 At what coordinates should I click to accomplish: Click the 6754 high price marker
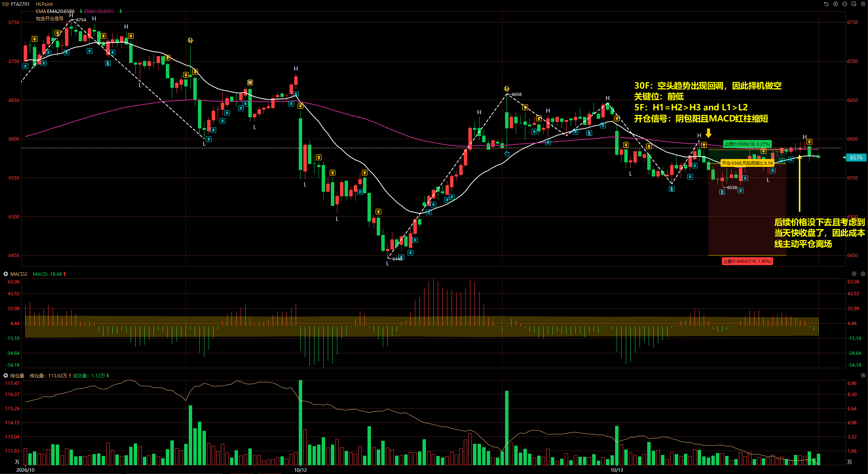pyautogui.click(x=81, y=20)
